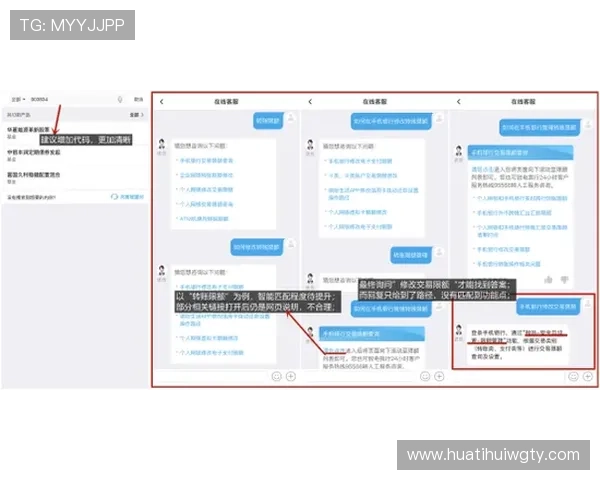Tap the 转账限额 message bubble in leftmost chat
Viewport: 600px width, 480px height.
tap(268, 121)
